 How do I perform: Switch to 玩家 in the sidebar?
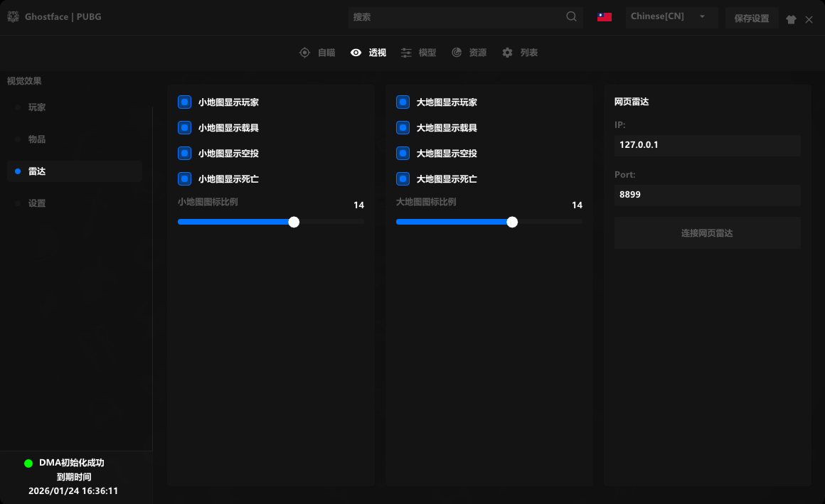tap(37, 107)
